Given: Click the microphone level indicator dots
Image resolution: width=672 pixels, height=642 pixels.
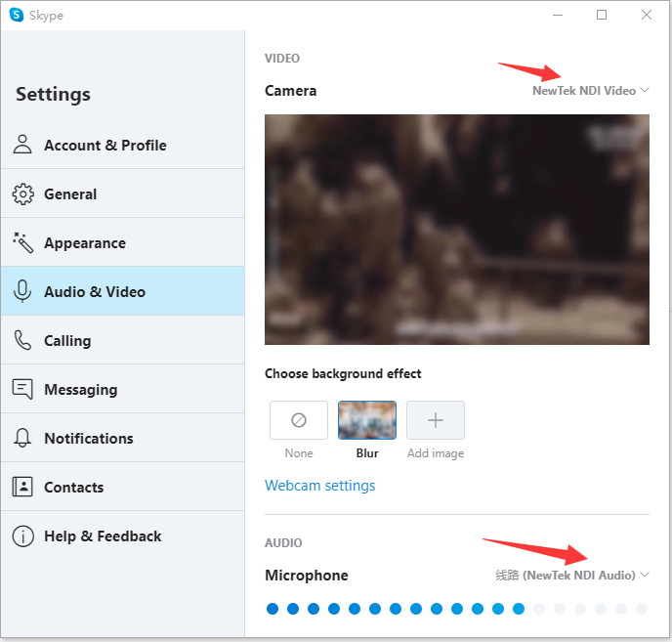Looking at the screenshot, I should click(x=457, y=609).
